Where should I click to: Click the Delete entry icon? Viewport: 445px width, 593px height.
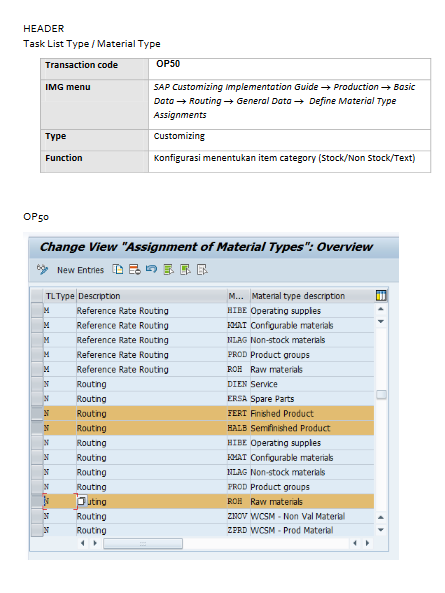135,269
